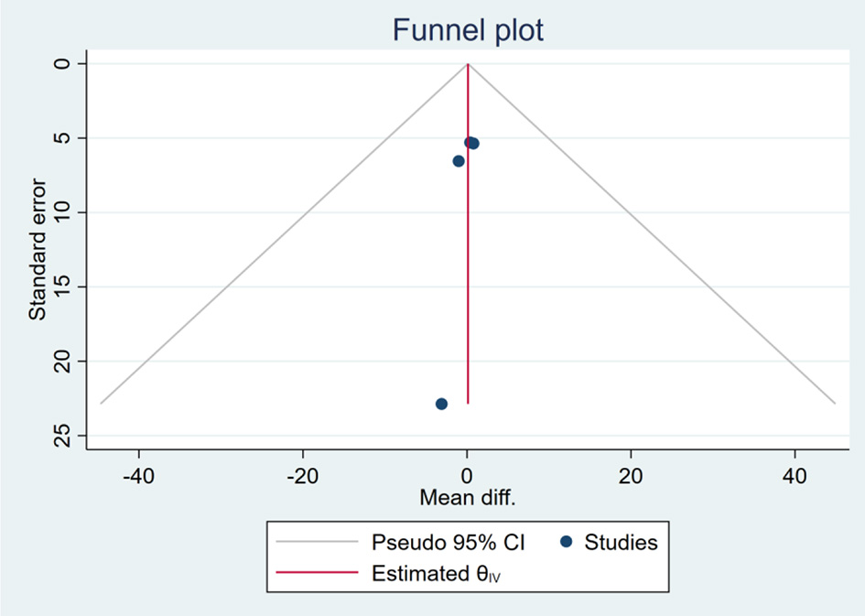Click the vertical red estimated effect line in the plot
The width and height of the screenshot is (865, 616).
click(x=468, y=275)
